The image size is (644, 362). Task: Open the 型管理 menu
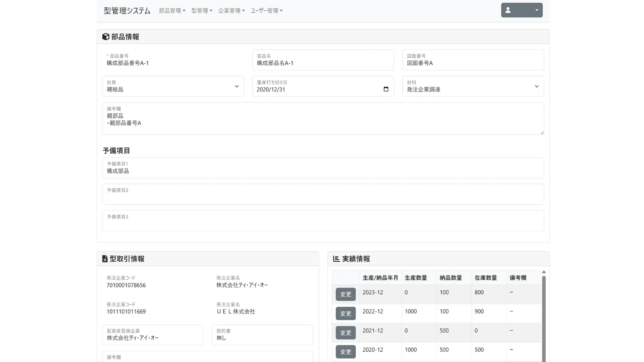tap(201, 10)
